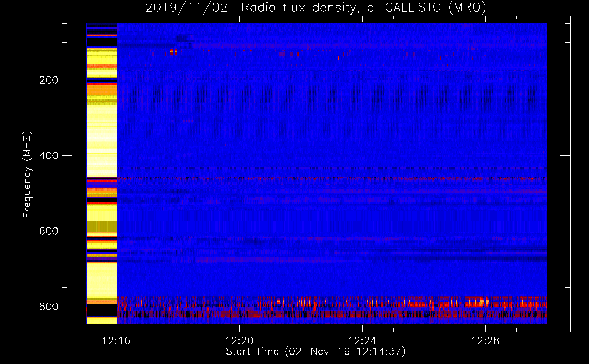Click the 12:16 time tick label

[x=116, y=341]
